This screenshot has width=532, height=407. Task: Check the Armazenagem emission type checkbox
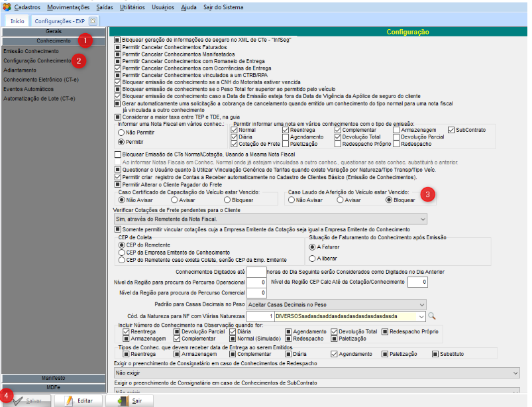(x=396, y=130)
